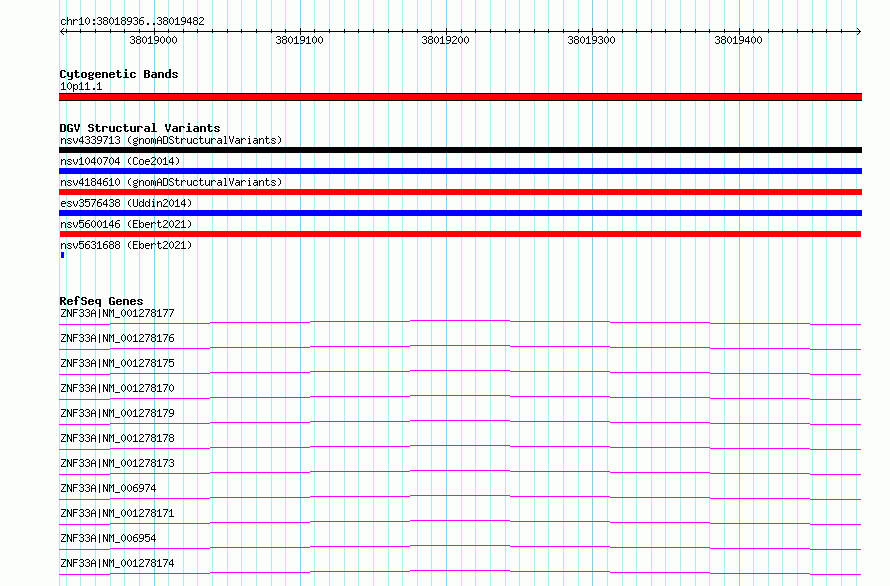
Task: Click the magenta intron line of NM_001278170
Action: [x=460, y=396]
